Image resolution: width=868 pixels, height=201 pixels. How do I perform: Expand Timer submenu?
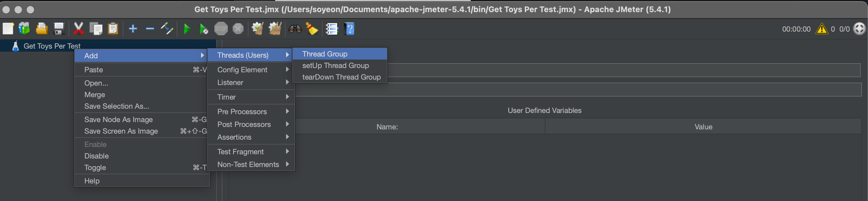(x=251, y=97)
